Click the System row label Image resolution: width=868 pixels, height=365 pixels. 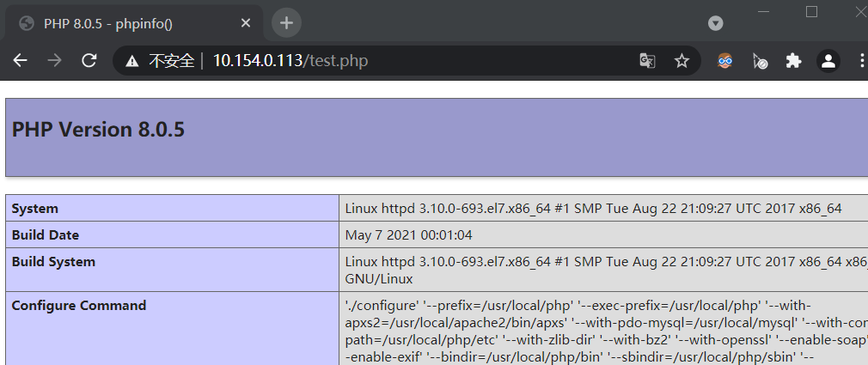35,209
